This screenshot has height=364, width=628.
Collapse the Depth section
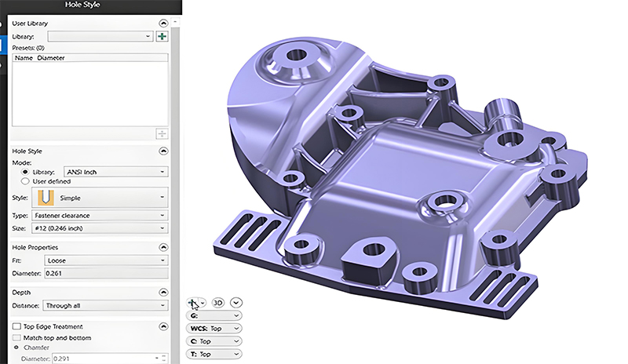point(162,292)
